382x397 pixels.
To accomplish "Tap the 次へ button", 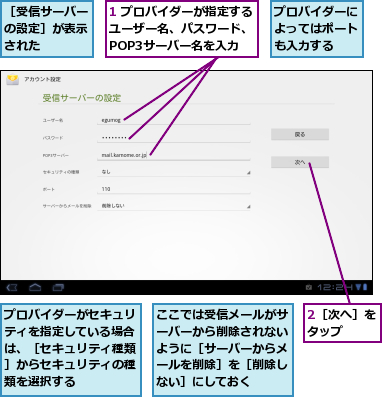I will coord(300,162).
